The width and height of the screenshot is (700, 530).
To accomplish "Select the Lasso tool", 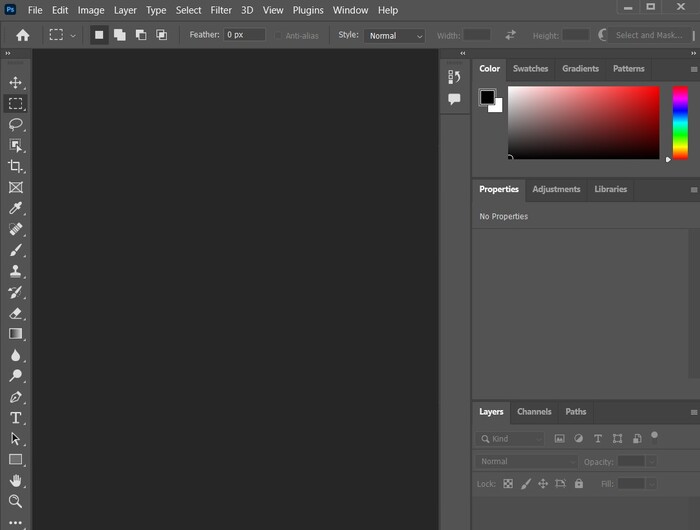I will coord(15,124).
